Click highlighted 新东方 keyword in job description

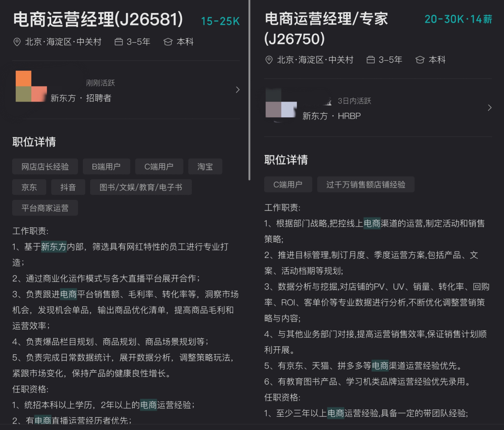54,247
